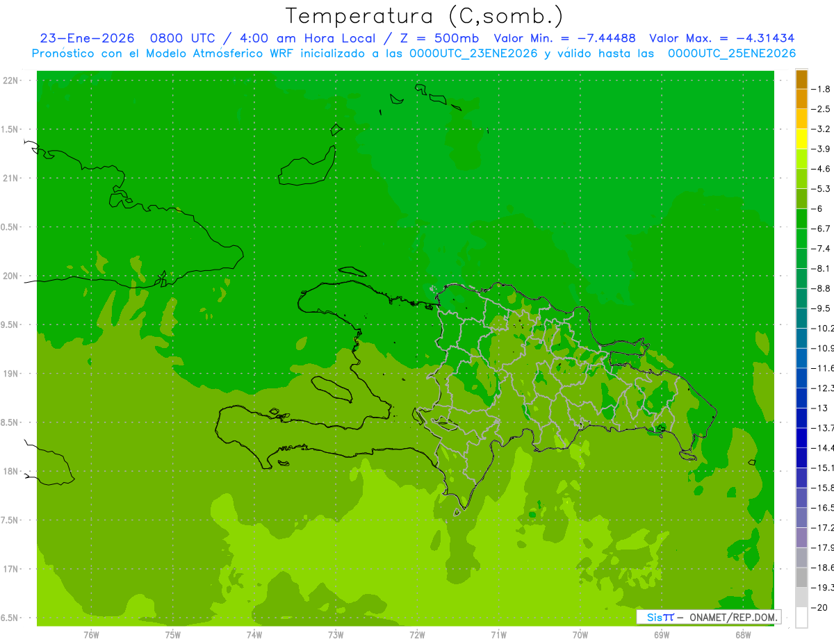Click the '21N' latitude label
This screenshot has width=834, height=644.
pos(10,178)
